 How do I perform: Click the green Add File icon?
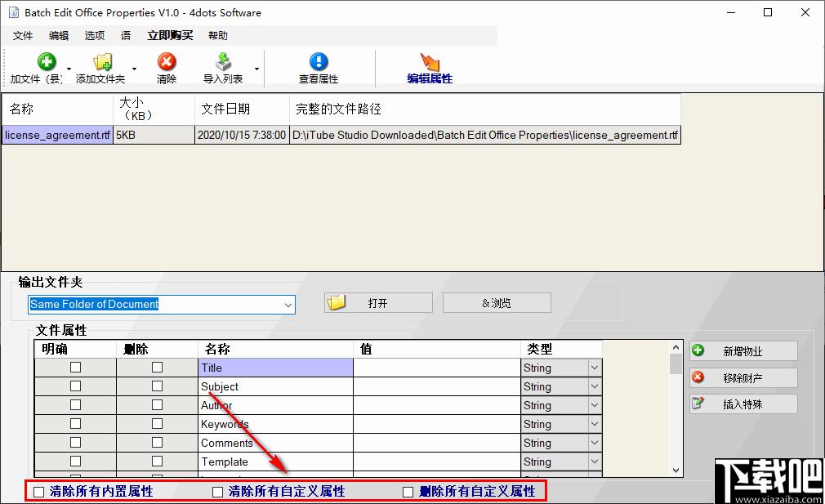[x=47, y=61]
